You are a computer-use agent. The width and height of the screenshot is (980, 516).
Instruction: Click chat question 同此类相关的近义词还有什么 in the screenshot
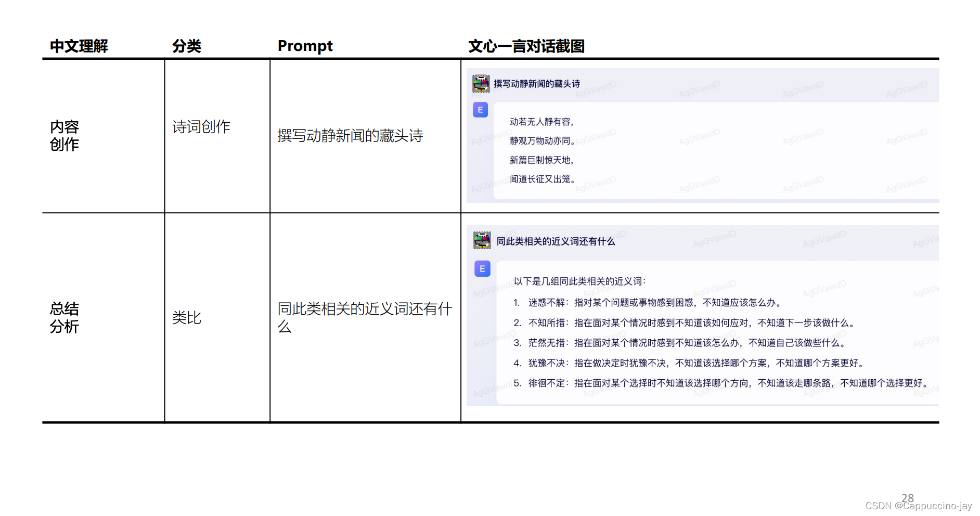pos(556,241)
